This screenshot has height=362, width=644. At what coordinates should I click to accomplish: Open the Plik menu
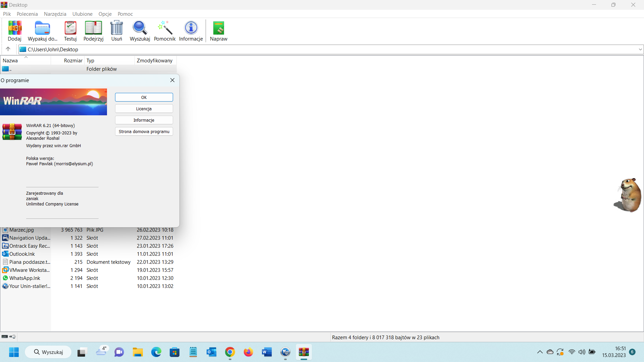[7, 14]
